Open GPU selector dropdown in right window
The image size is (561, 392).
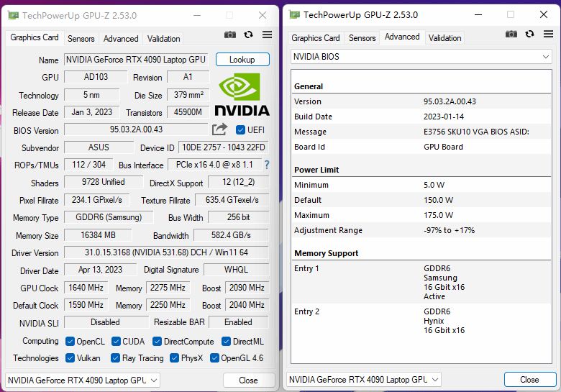pos(364,380)
